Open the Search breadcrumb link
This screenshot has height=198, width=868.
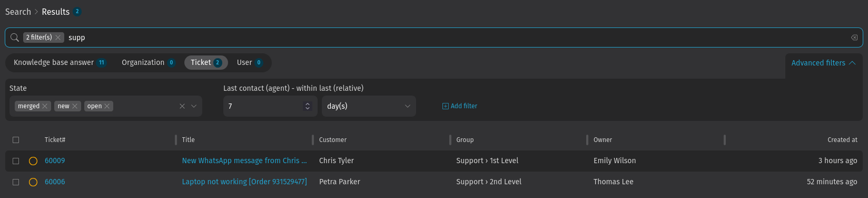click(18, 12)
